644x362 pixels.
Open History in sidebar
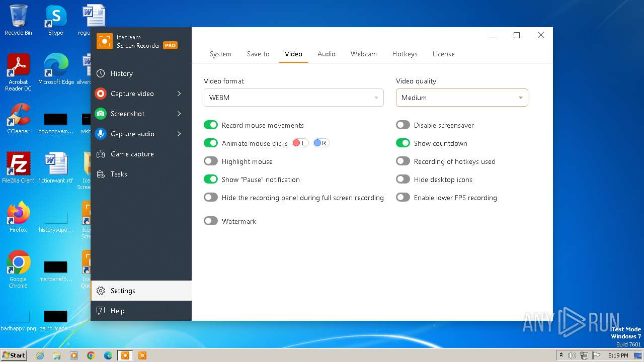pyautogui.click(x=141, y=73)
